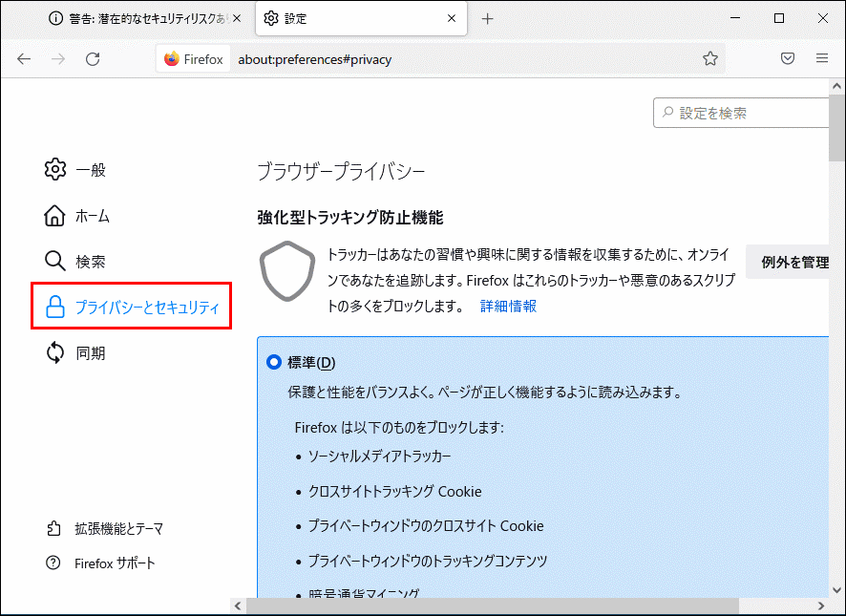846x616 pixels.
Task: Close the 設定 tab
Action: [x=452, y=18]
